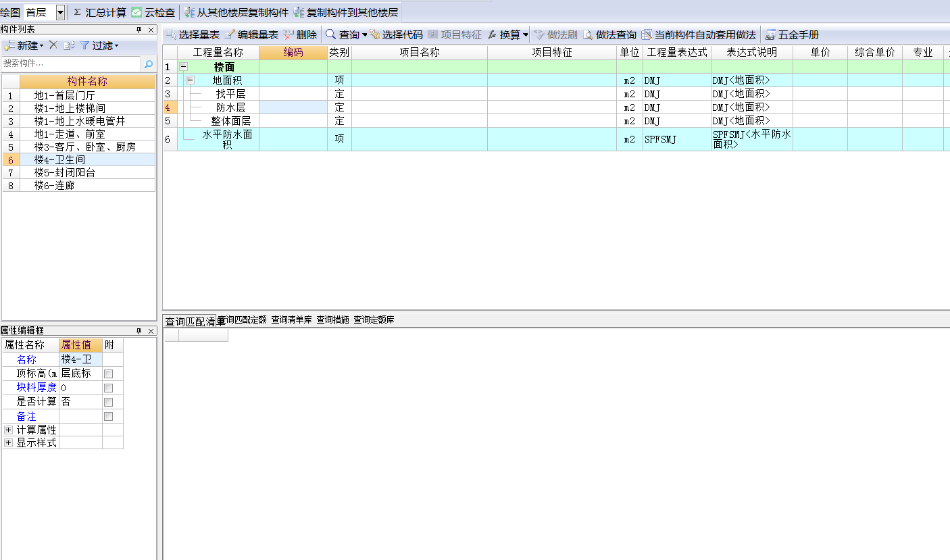Run 汇总计算 summary calculation
Image resolution: width=950 pixels, height=560 pixels.
[99, 12]
